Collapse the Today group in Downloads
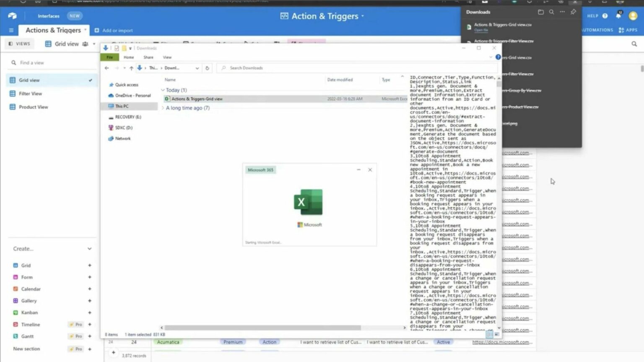644x362 pixels. coord(163,90)
